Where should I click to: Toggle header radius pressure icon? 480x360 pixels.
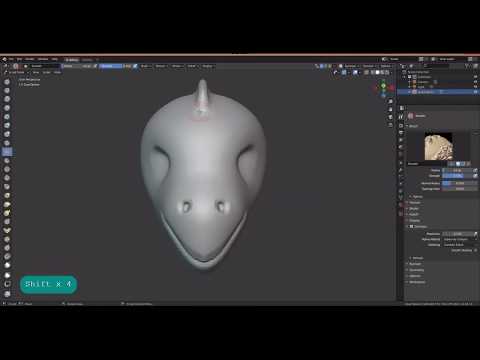pyautogui.click(x=95, y=66)
